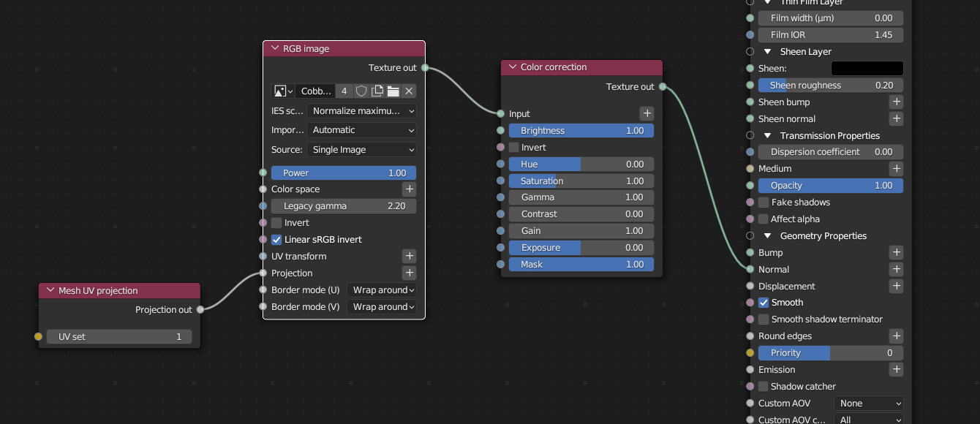
Task: Open the Source Single Image dropdown
Action: click(361, 150)
